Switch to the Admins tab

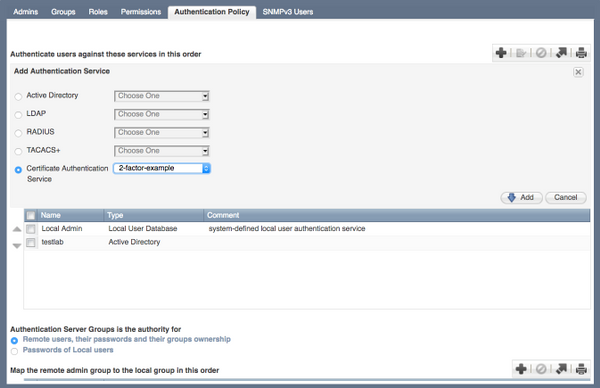[x=26, y=12]
